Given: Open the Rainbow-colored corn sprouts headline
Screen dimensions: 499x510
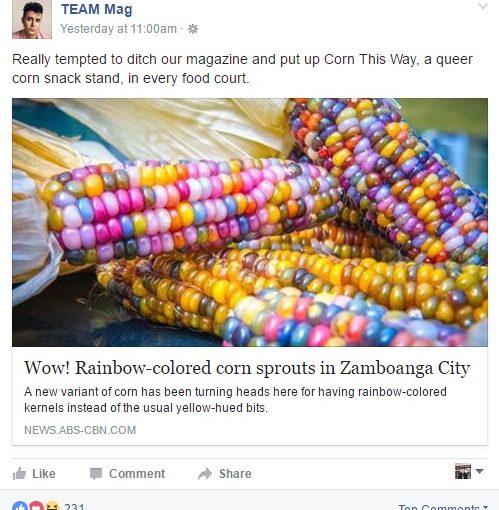Looking at the screenshot, I should click(x=247, y=368).
